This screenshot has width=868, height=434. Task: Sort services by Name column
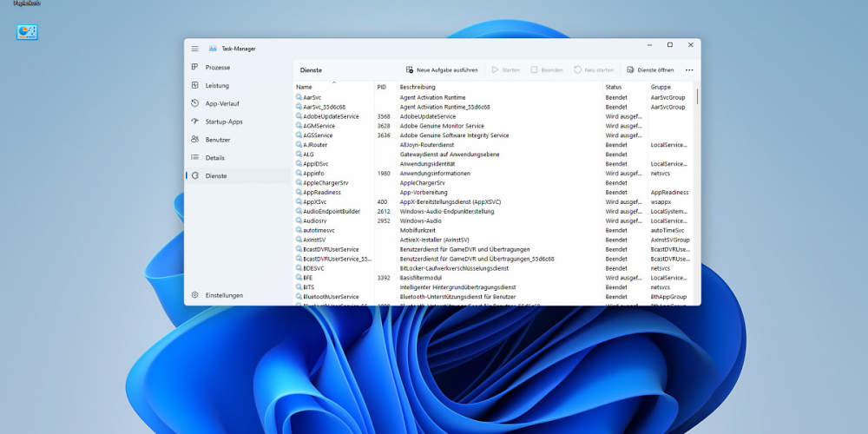[334, 87]
